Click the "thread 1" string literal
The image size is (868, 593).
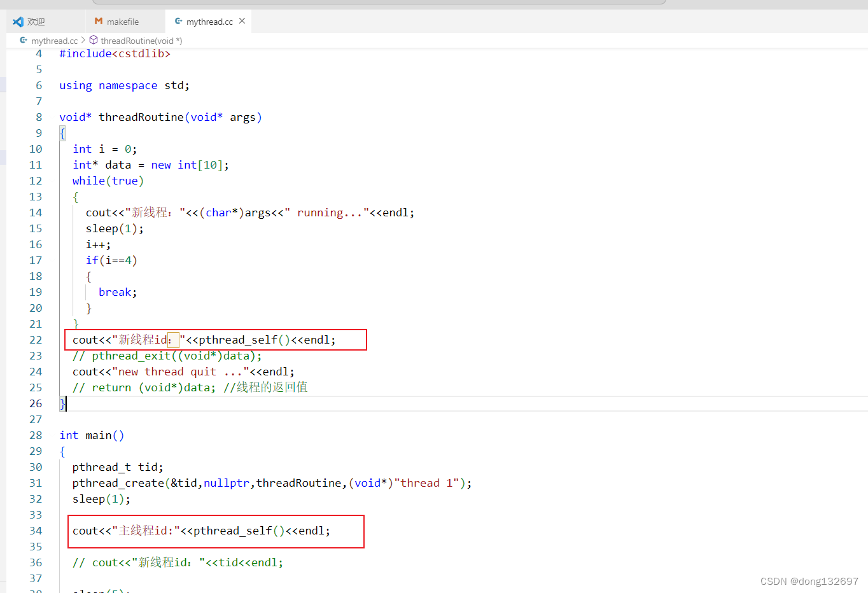[426, 483]
